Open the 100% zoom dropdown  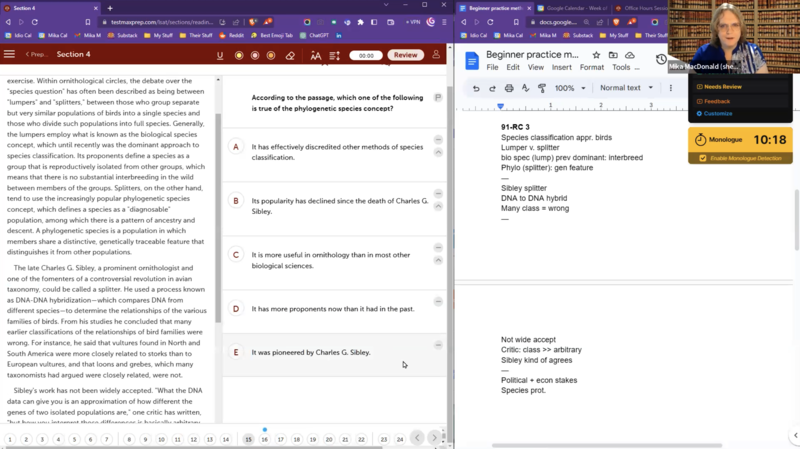coord(570,88)
